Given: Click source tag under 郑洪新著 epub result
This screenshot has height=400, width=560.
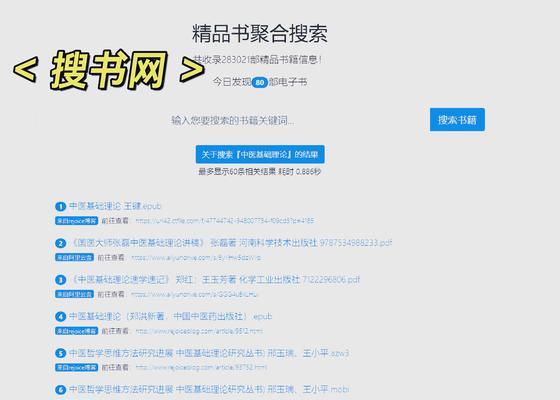Looking at the screenshot, I should [76, 331].
